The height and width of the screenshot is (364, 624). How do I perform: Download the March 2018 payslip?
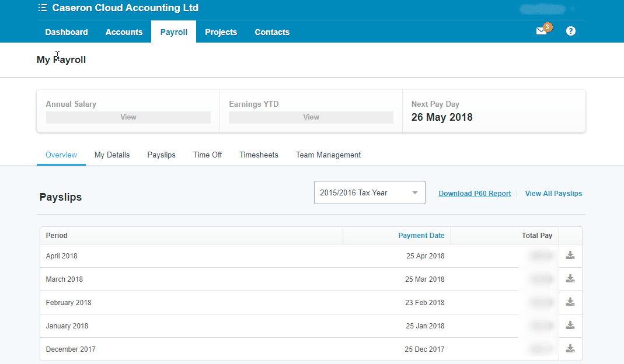[570, 279]
